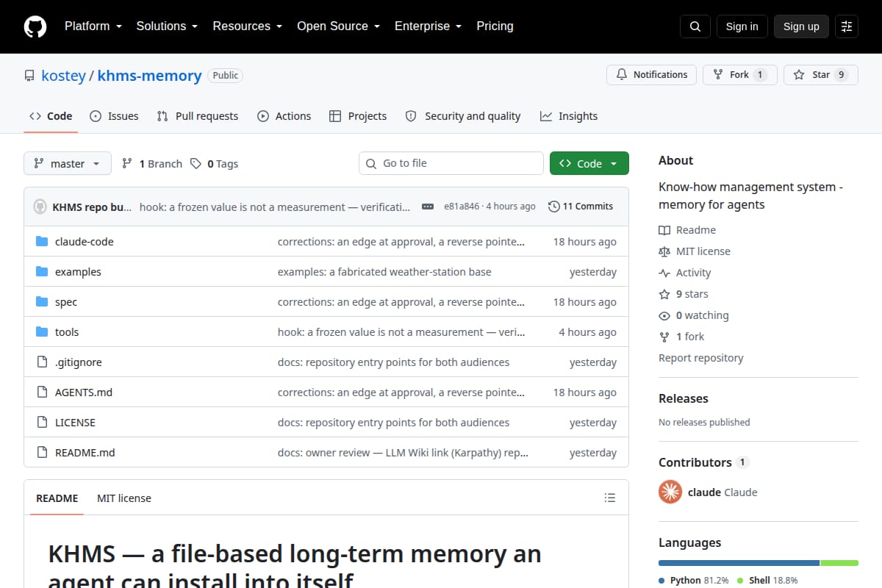Expand the Platform menu

point(92,26)
